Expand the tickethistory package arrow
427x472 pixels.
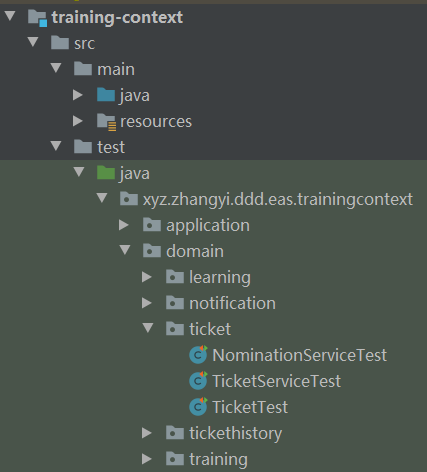pyautogui.click(x=147, y=433)
